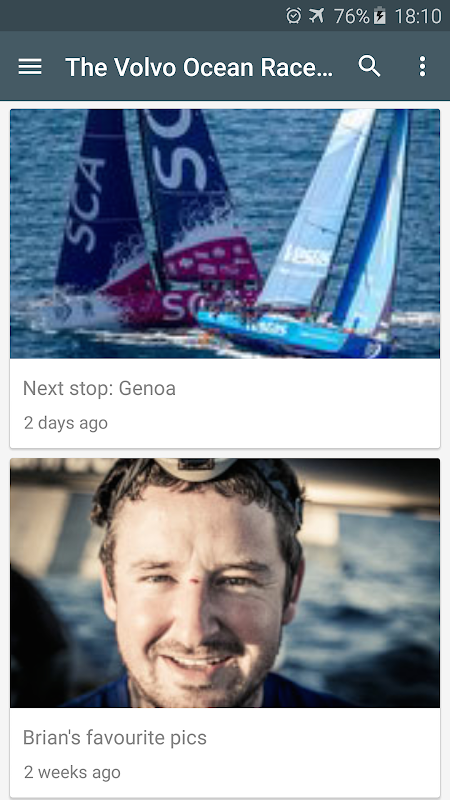Tap the airplane mode status icon

[x=316, y=16]
